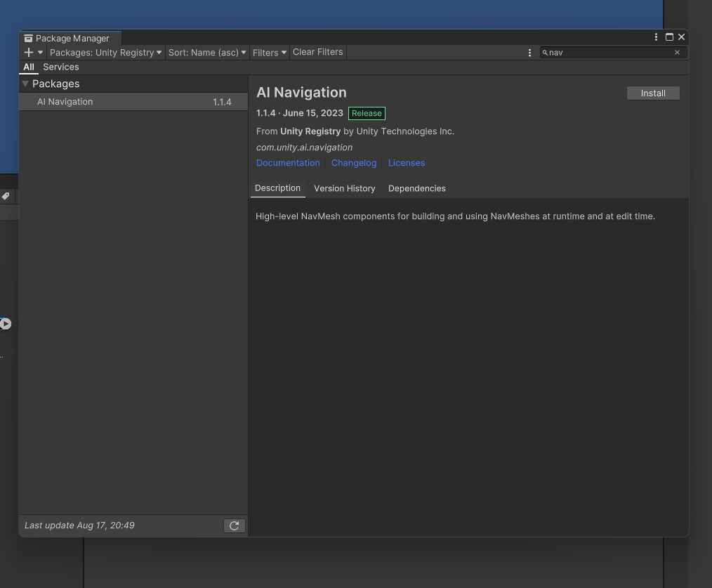Select the AI Navigation package row
This screenshot has height=588, width=712.
click(133, 102)
